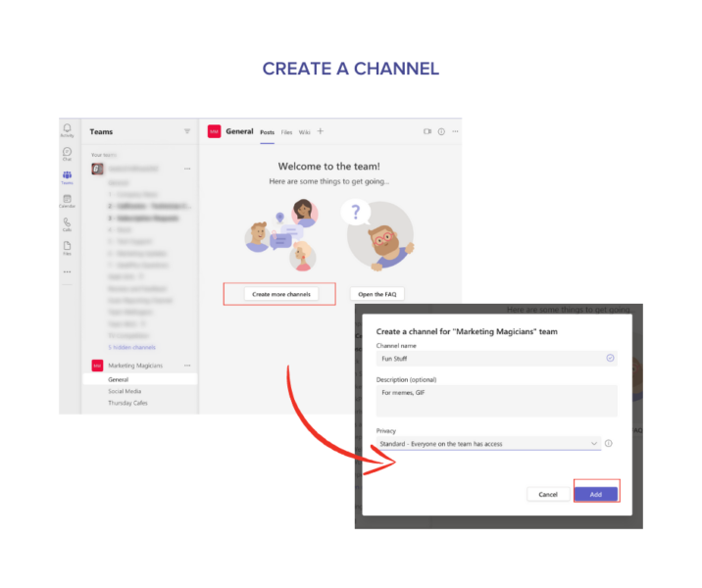Switch to the Wiki tab
Viewport: 702px width, 588px height.
304,132
